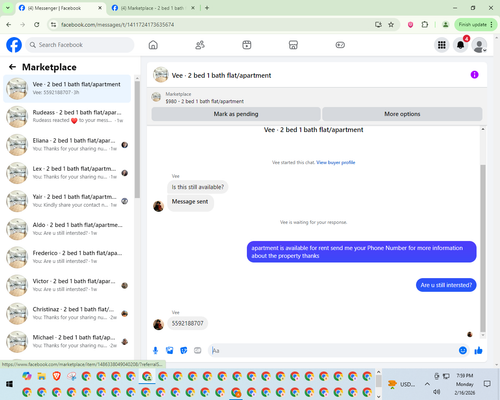Image resolution: width=500 pixels, height=400 pixels.
Task: Open Brave browser from the taskbar
Action: click(x=57, y=377)
